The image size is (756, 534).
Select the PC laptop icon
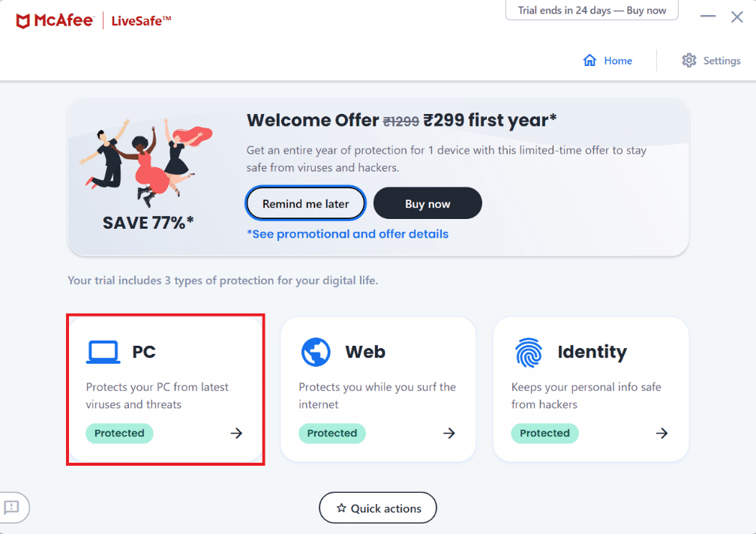tap(104, 351)
